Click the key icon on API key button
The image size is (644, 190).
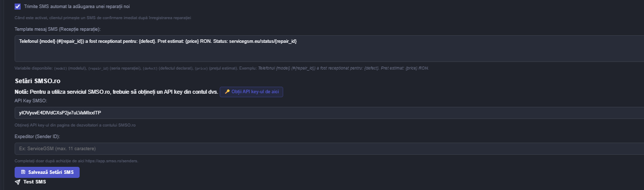click(x=227, y=92)
